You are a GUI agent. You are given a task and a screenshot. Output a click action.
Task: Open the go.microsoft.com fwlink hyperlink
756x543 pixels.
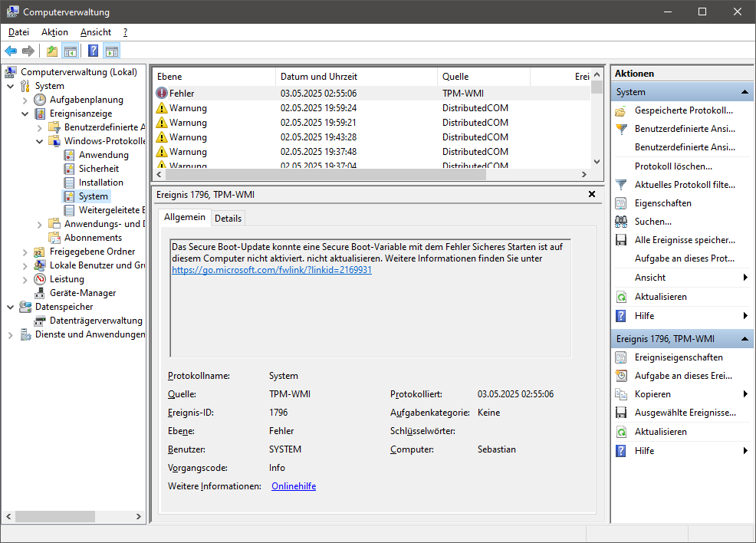click(271, 270)
